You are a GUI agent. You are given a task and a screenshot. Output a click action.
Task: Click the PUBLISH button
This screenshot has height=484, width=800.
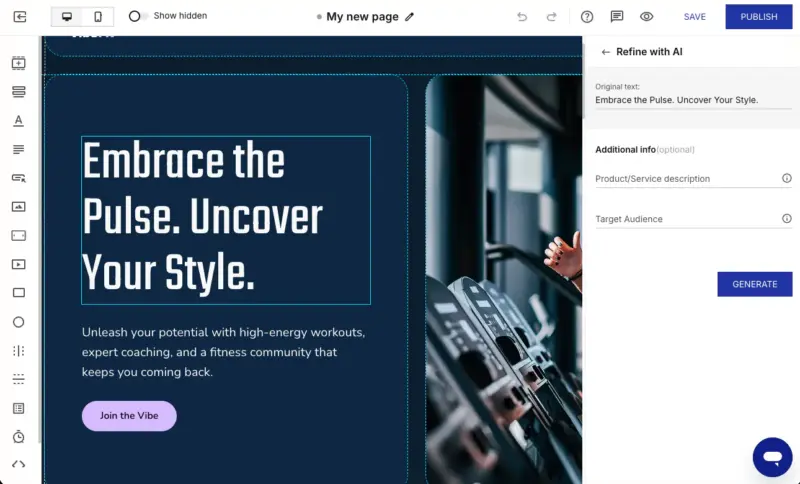tap(759, 17)
